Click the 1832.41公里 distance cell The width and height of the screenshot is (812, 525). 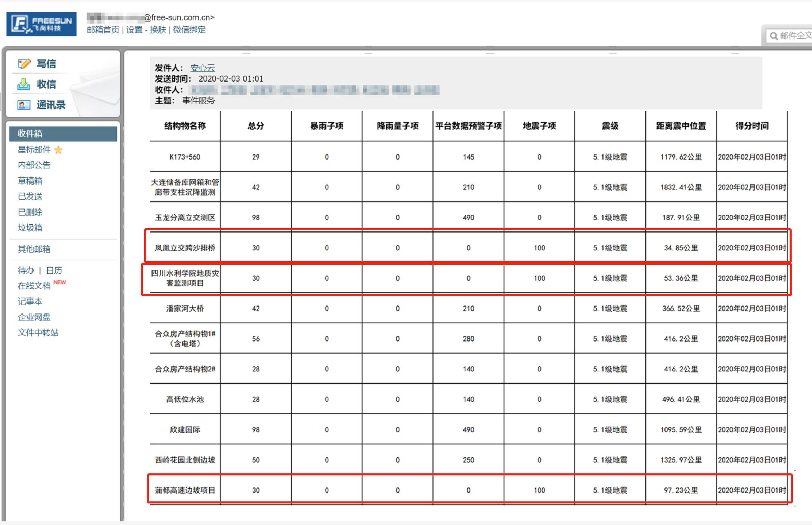coord(681,187)
